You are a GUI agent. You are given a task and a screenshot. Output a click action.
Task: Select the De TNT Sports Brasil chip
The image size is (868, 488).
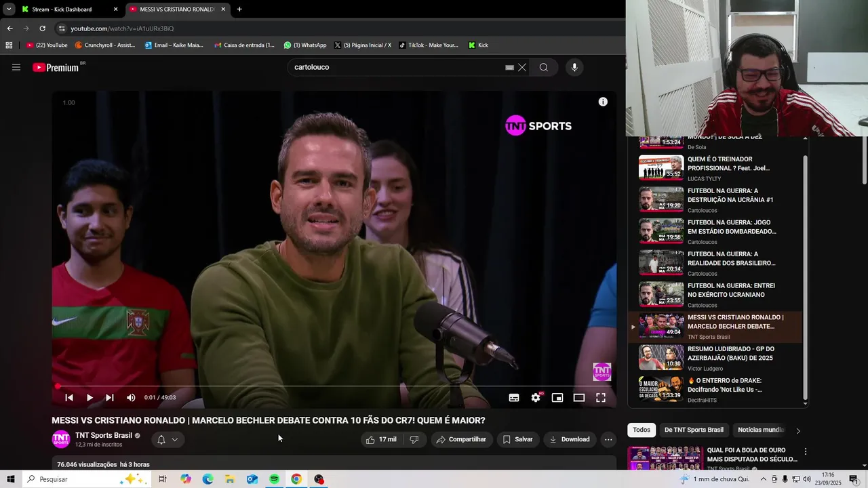694,430
